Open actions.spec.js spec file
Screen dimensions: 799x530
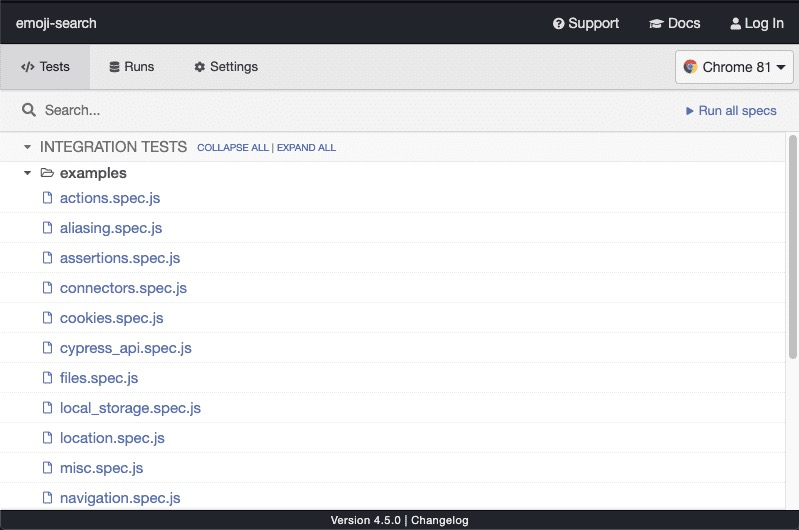tap(110, 198)
